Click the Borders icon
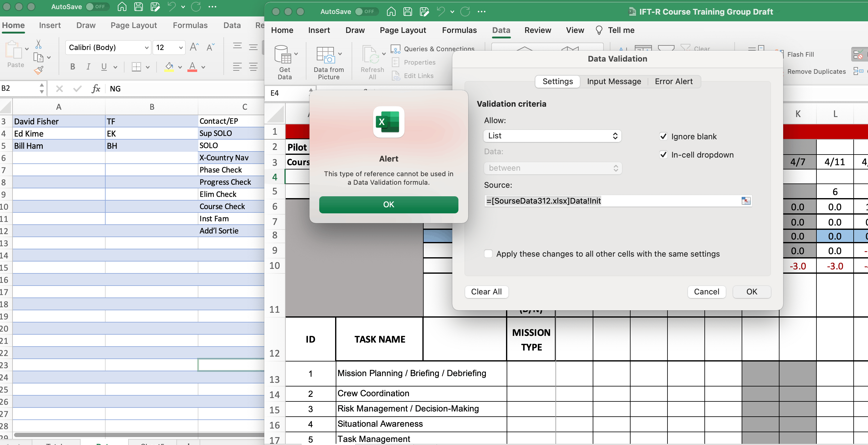Viewport: 868px width, 445px height. click(x=136, y=67)
